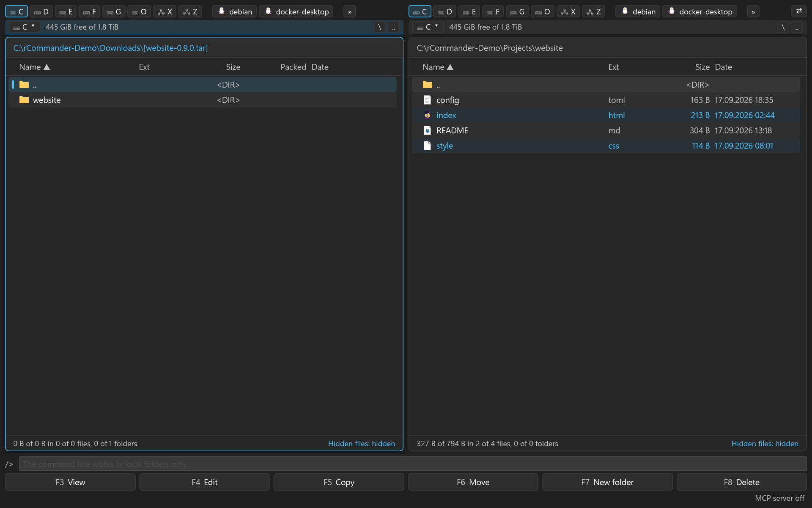Toggle hidden files in right panel status
Viewport: 812px width, 508px height.
click(765, 443)
